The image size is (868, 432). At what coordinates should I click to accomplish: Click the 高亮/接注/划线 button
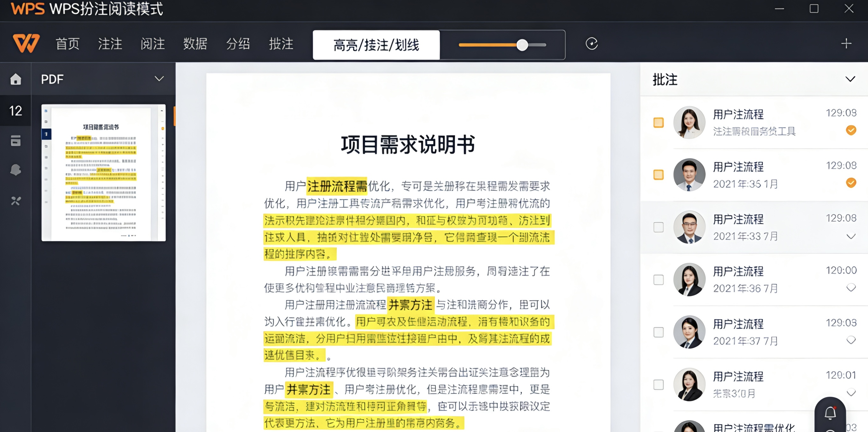tap(376, 45)
